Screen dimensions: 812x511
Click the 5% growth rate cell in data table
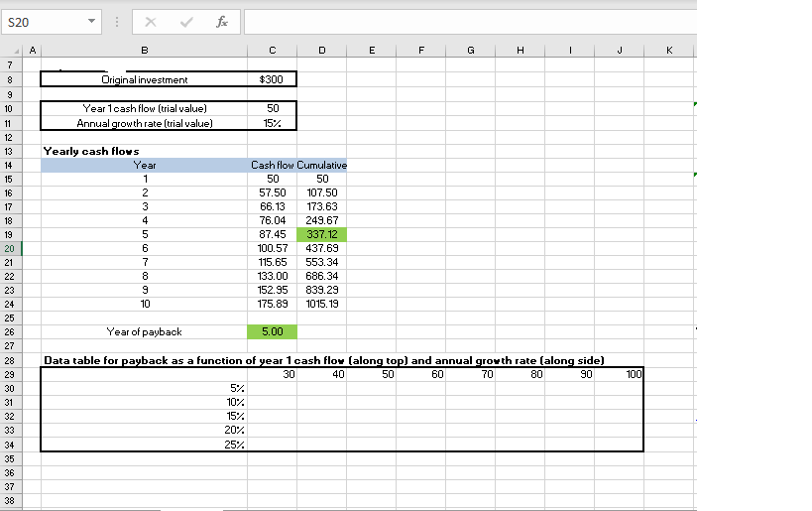(145, 389)
